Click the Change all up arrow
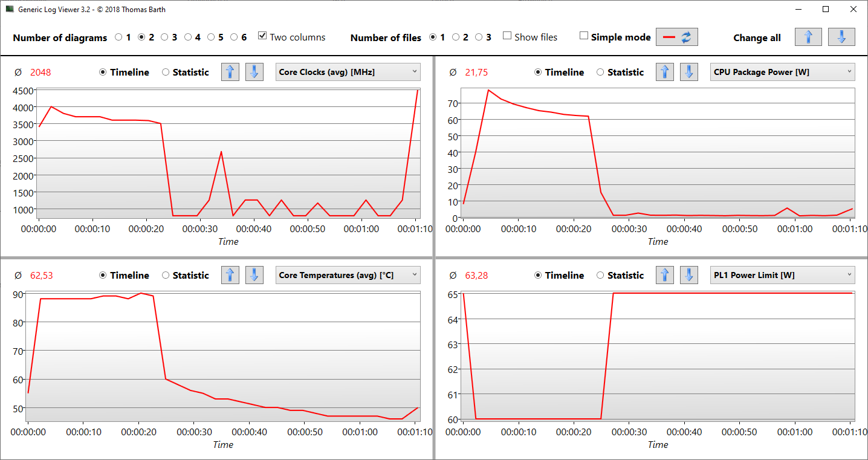 [808, 37]
